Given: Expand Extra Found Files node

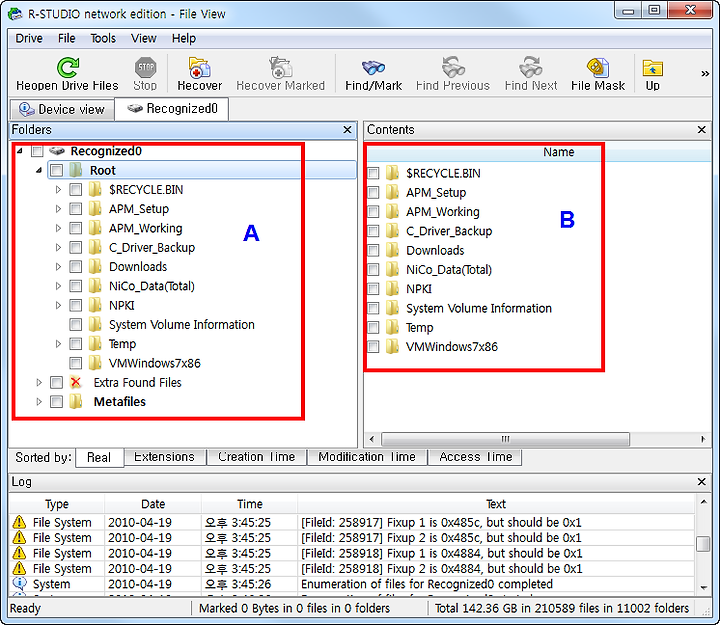Looking at the screenshot, I should (x=39, y=382).
